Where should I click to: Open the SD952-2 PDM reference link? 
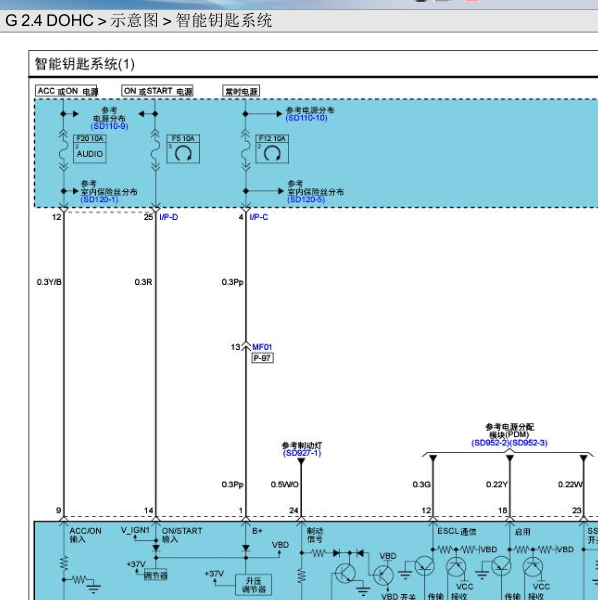tap(490, 443)
